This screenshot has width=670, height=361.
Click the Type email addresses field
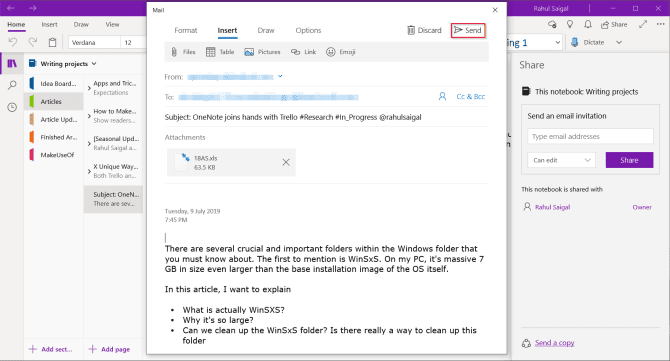click(x=590, y=136)
